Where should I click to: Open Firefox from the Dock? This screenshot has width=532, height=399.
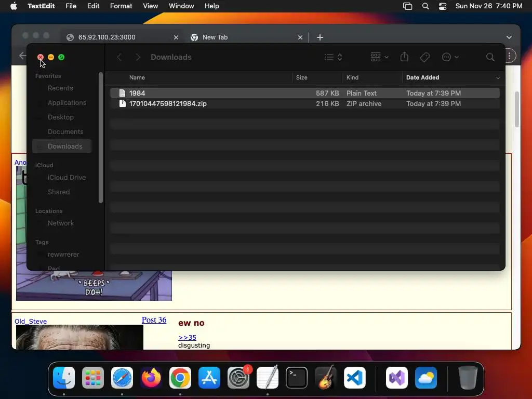151,378
